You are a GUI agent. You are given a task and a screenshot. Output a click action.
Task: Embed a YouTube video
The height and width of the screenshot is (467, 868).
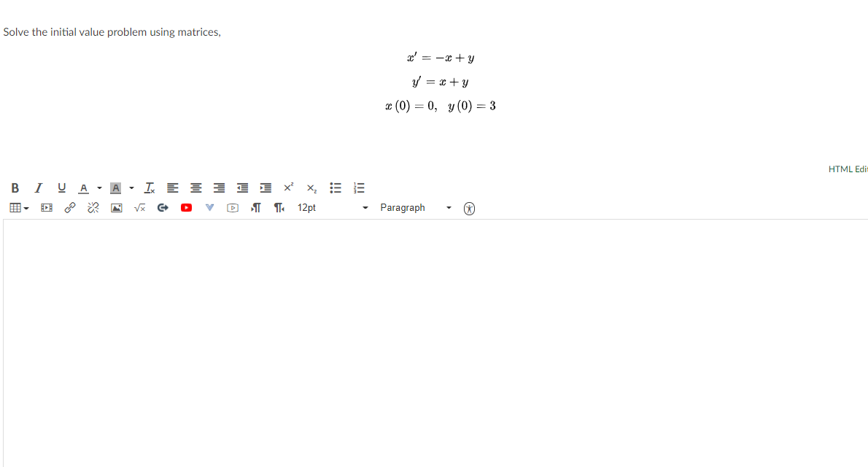(x=186, y=207)
